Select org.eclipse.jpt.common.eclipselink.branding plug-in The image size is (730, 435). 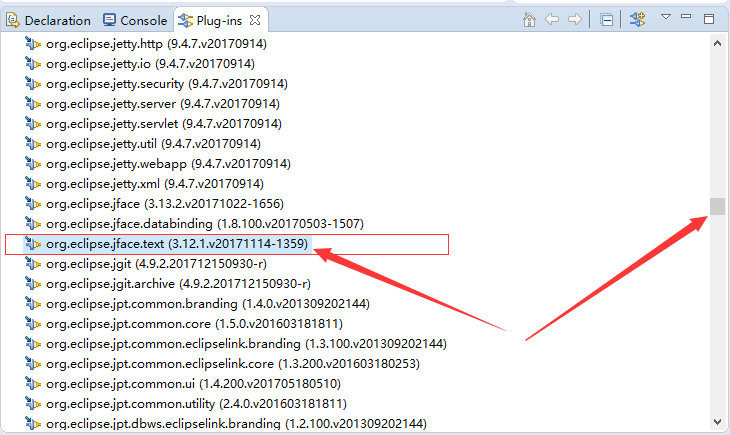coord(246,344)
